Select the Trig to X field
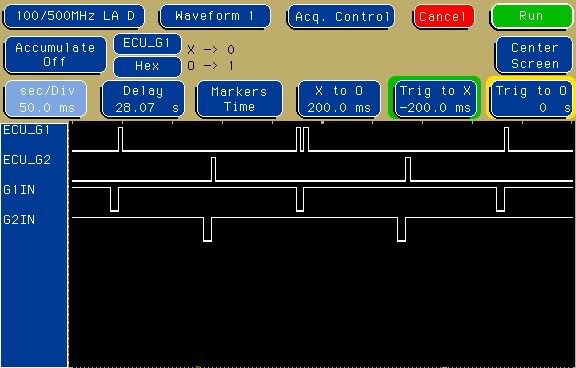 (435, 99)
